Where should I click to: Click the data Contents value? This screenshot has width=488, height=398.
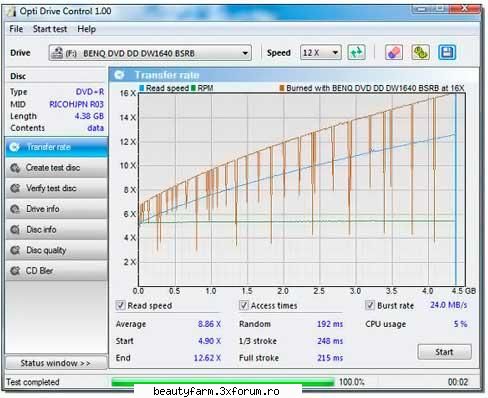[x=96, y=128]
